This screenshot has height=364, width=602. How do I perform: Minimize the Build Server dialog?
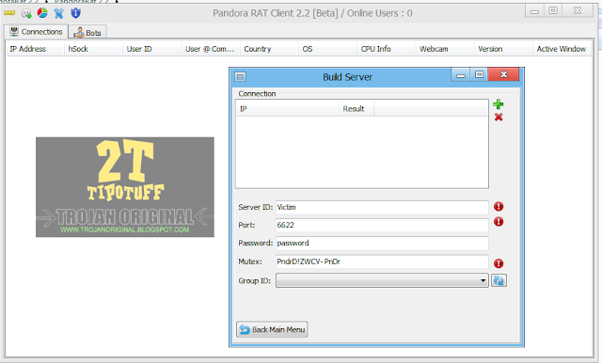click(x=460, y=75)
